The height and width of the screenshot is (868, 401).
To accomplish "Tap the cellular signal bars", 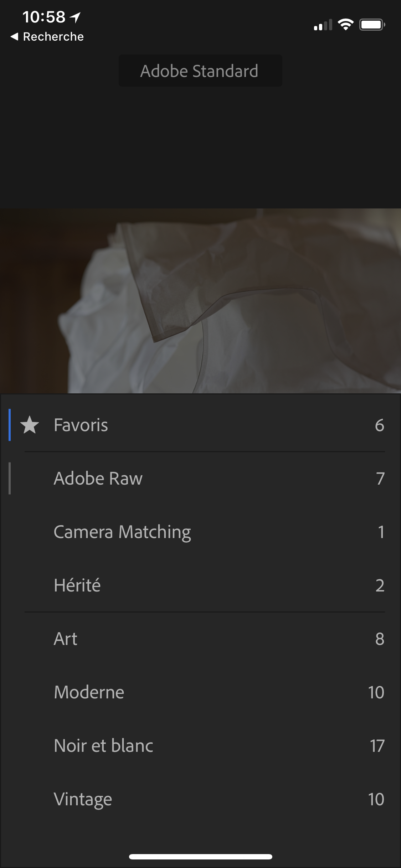I will point(323,25).
